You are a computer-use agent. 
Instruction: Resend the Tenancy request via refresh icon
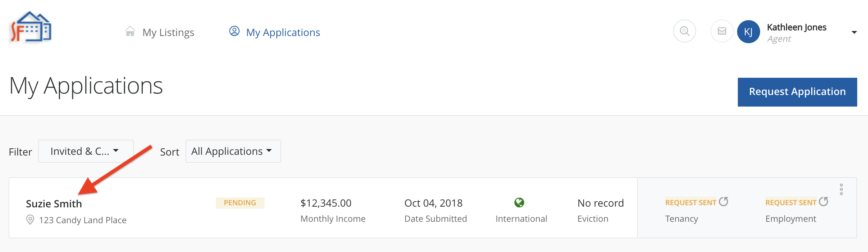pyautogui.click(x=723, y=202)
